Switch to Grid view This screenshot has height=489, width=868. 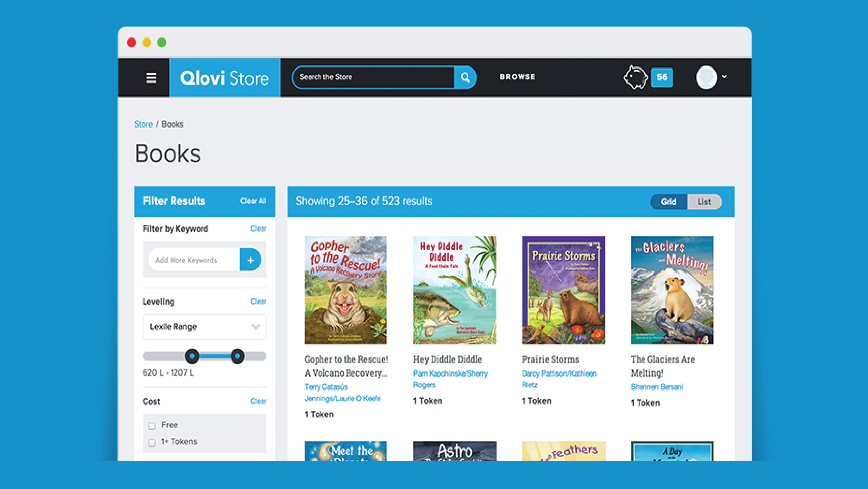pos(669,202)
